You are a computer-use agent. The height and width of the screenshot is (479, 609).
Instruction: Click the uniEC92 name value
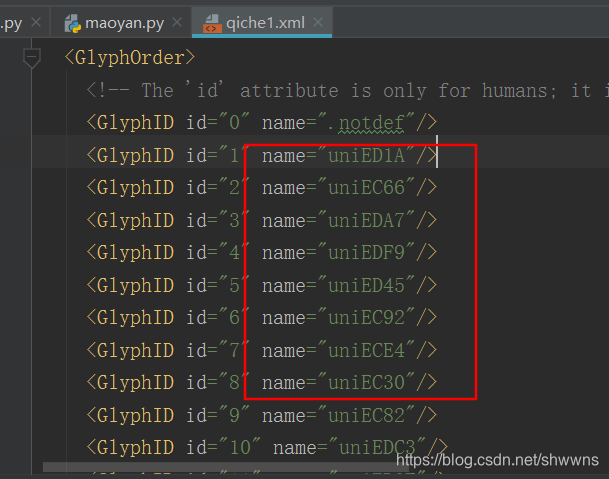coord(366,318)
